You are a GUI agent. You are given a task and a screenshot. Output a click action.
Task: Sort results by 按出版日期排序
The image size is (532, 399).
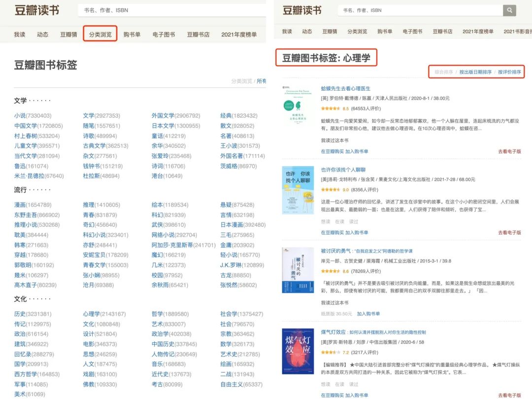click(x=475, y=72)
